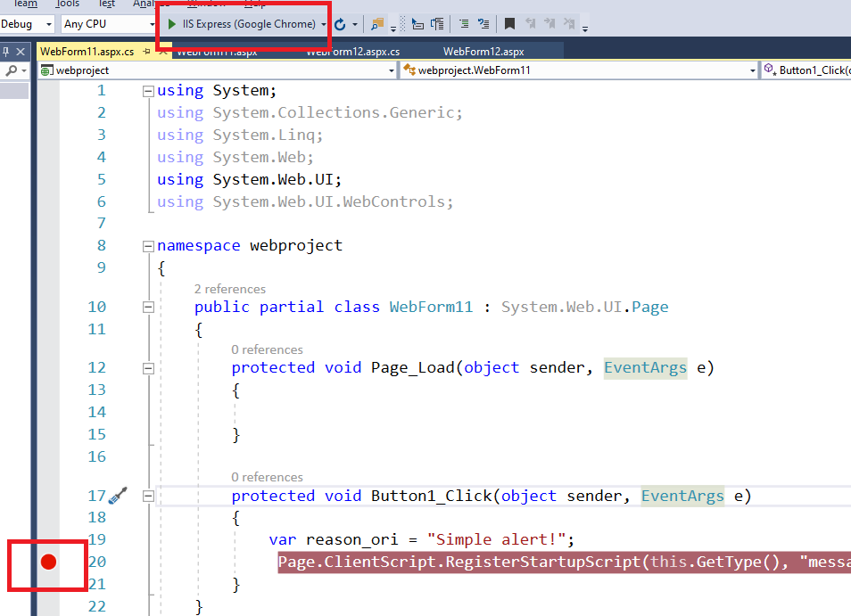
Task: Click 0 references above Page_Load
Action: point(267,349)
